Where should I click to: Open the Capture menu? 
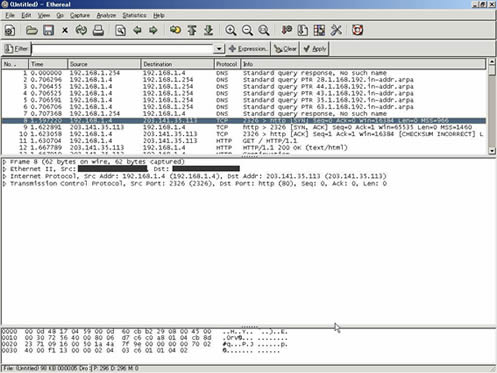80,15
